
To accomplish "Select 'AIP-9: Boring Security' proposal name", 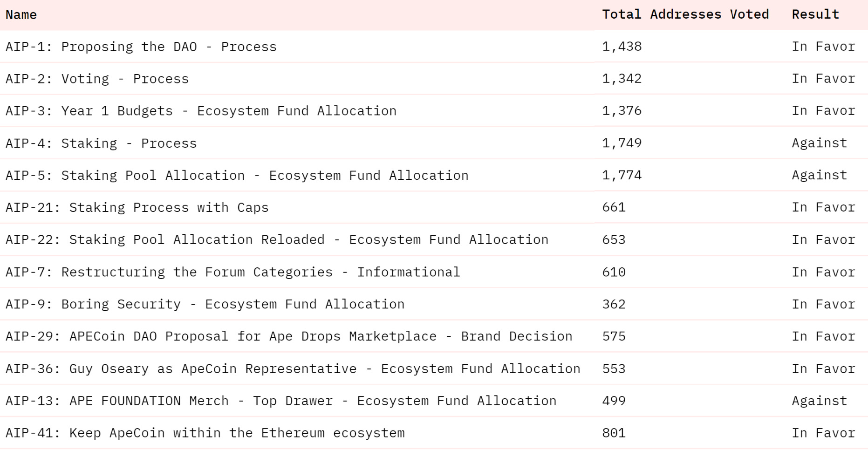I will (x=205, y=304).
